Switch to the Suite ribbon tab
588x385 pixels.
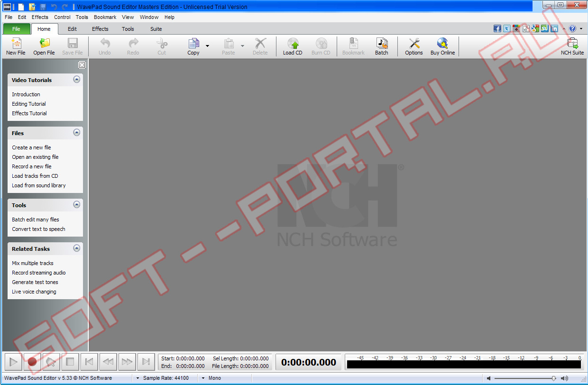tap(156, 29)
